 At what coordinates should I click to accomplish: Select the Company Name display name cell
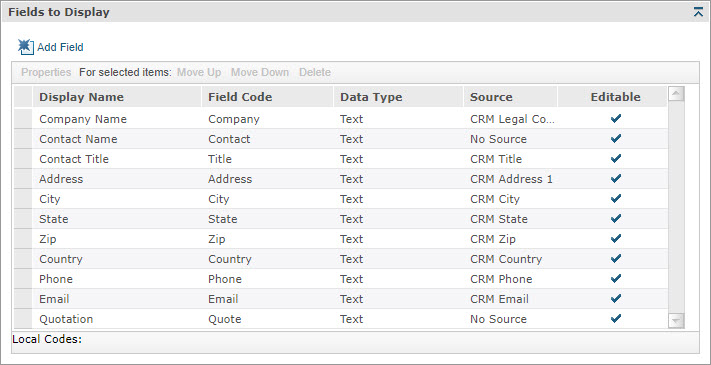click(x=117, y=119)
